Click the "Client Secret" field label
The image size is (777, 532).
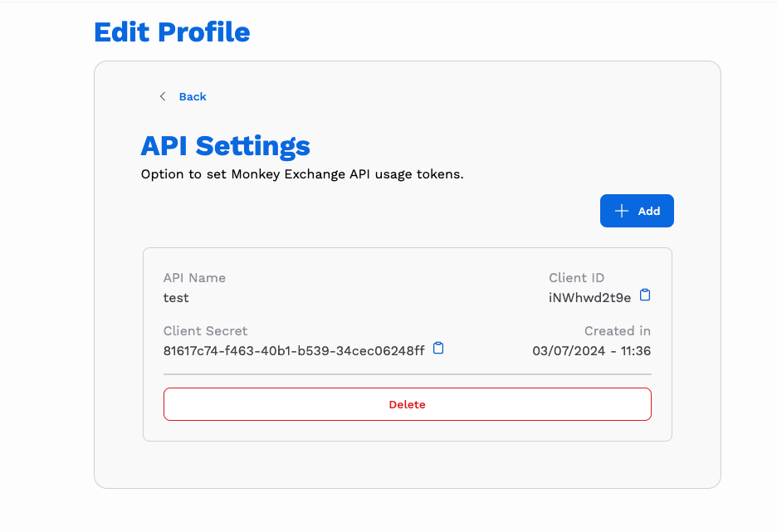(205, 330)
